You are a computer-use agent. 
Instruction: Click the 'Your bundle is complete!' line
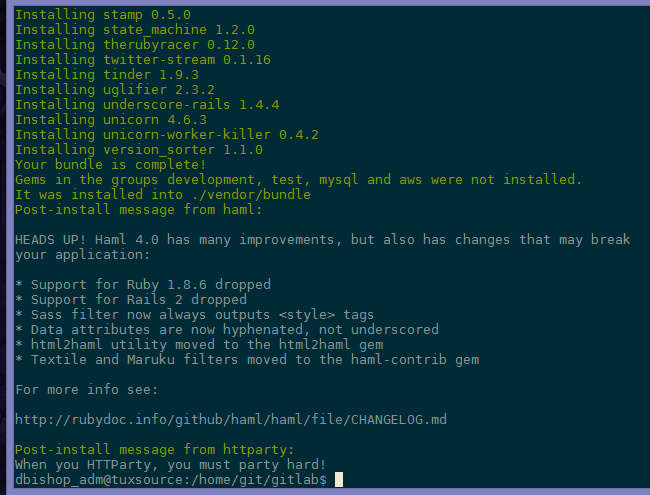coord(111,165)
